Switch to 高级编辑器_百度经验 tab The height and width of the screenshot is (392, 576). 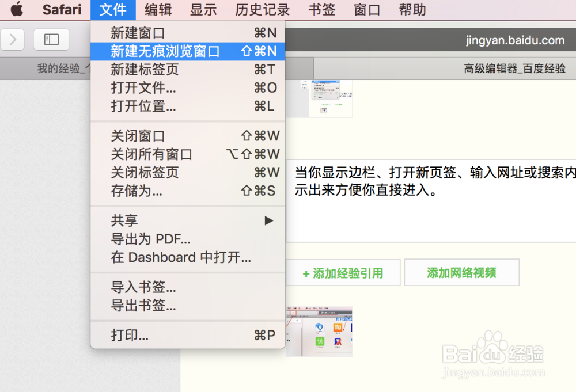[445, 68]
